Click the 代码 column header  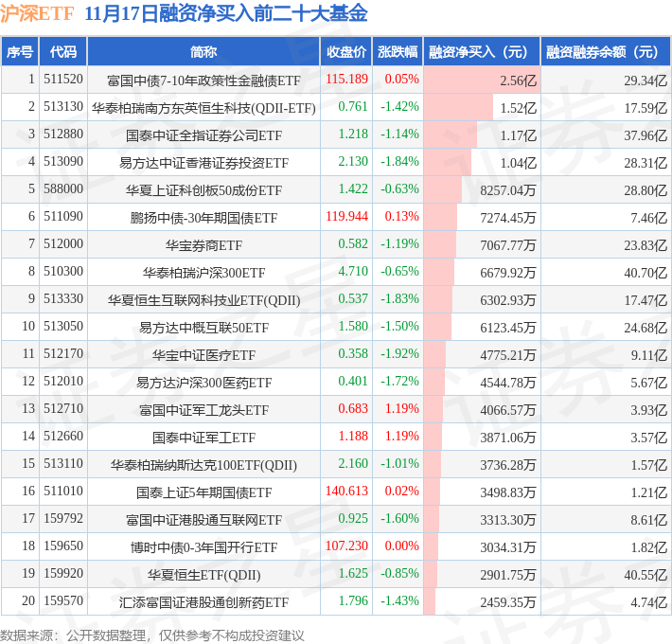[63, 52]
